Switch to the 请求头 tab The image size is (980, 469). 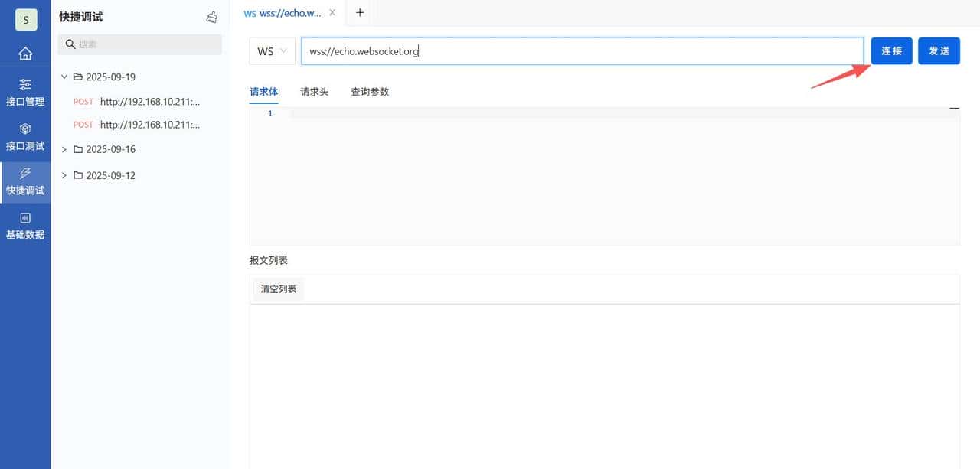(314, 91)
